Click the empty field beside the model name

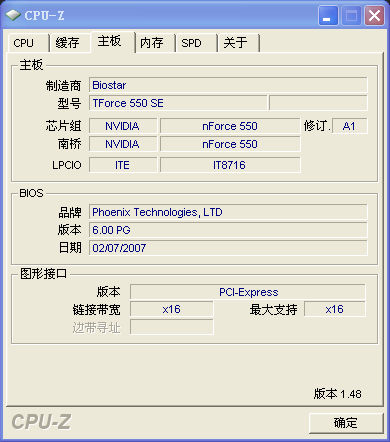318,103
